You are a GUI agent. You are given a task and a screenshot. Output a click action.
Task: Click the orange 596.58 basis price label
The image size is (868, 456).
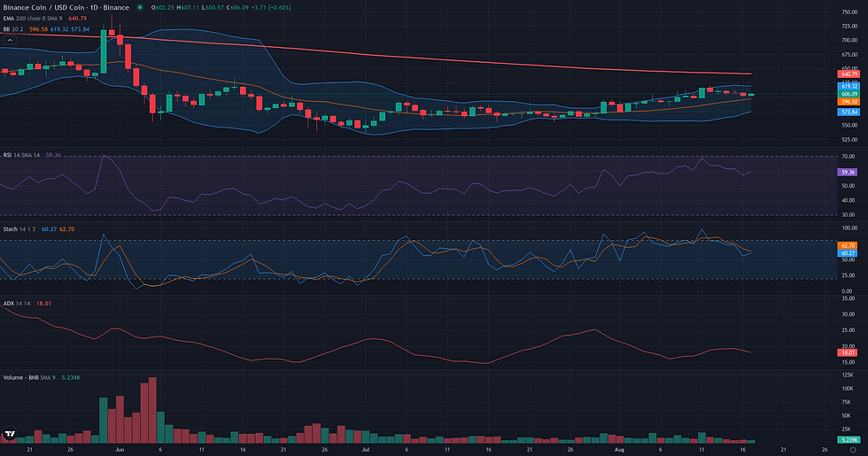[849, 102]
